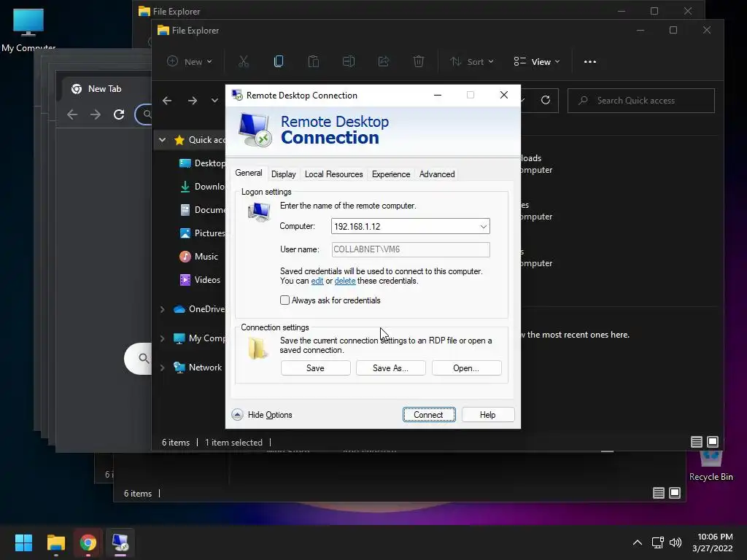Click Chrome's forward arrow button
Viewport: 747px width, 560px height.
tap(96, 114)
